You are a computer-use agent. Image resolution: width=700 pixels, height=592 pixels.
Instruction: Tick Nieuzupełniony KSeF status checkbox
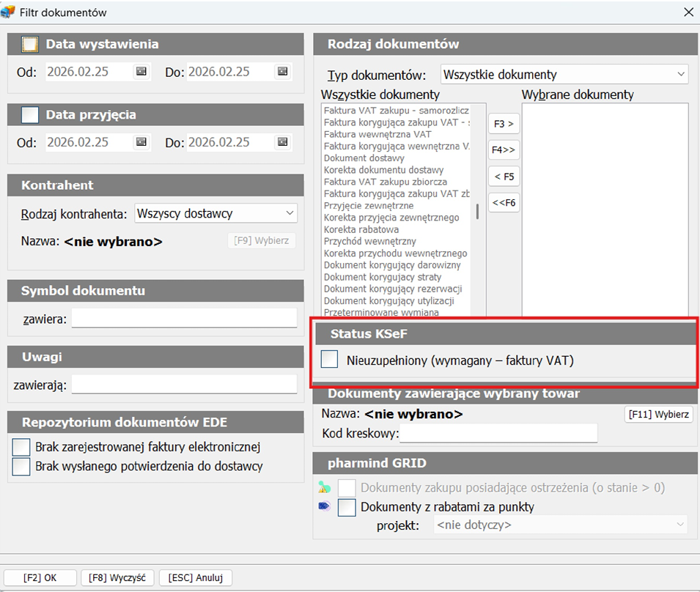tap(330, 360)
